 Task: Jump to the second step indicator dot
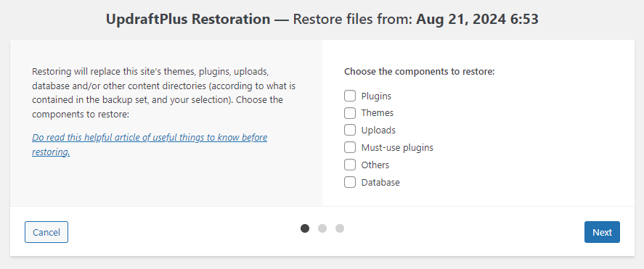(322, 228)
